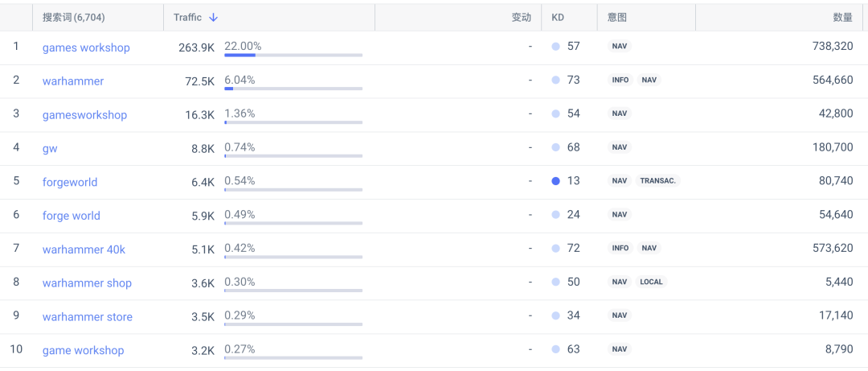Select volume value 17,140
Image resolution: width=868 pixels, height=371 pixels.
pos(836,315)
